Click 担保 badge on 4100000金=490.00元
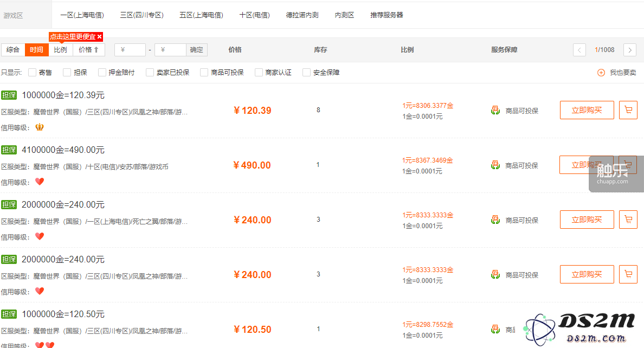644x348 pixels. tap(9, 150)
